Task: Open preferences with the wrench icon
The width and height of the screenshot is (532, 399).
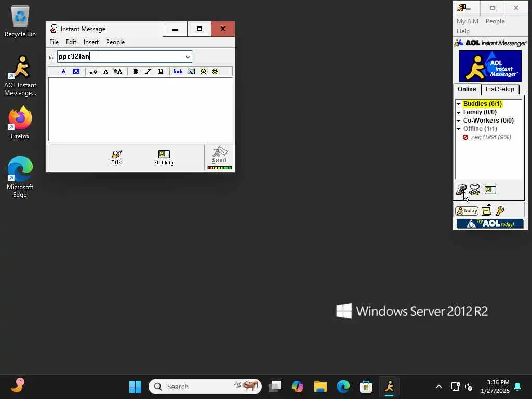Action: (500, 211)
